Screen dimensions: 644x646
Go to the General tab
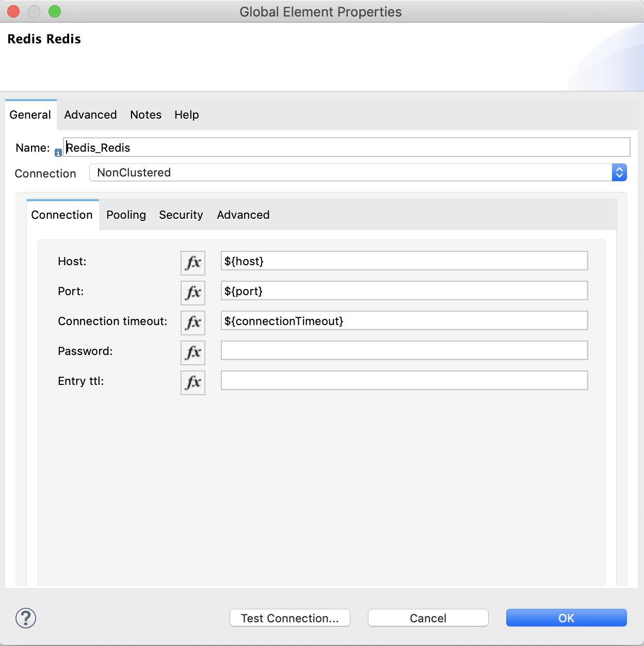pyautogui.click(x=30, y=115)
